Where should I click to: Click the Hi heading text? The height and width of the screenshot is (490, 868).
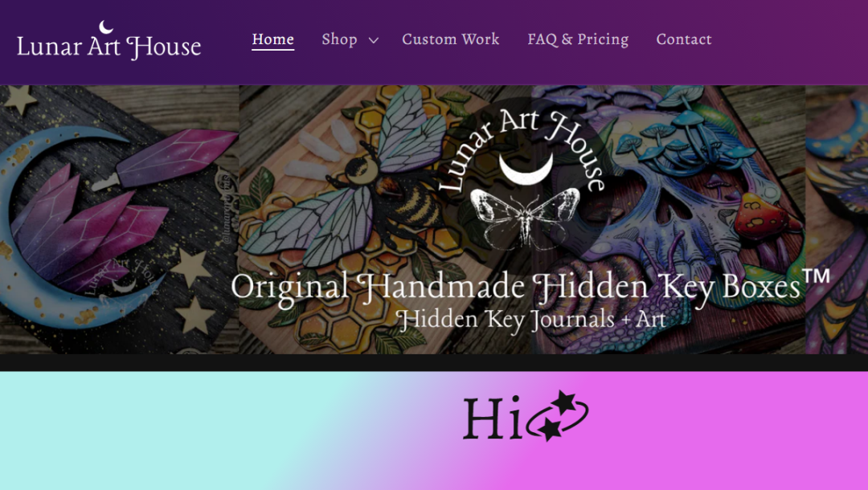492,418
